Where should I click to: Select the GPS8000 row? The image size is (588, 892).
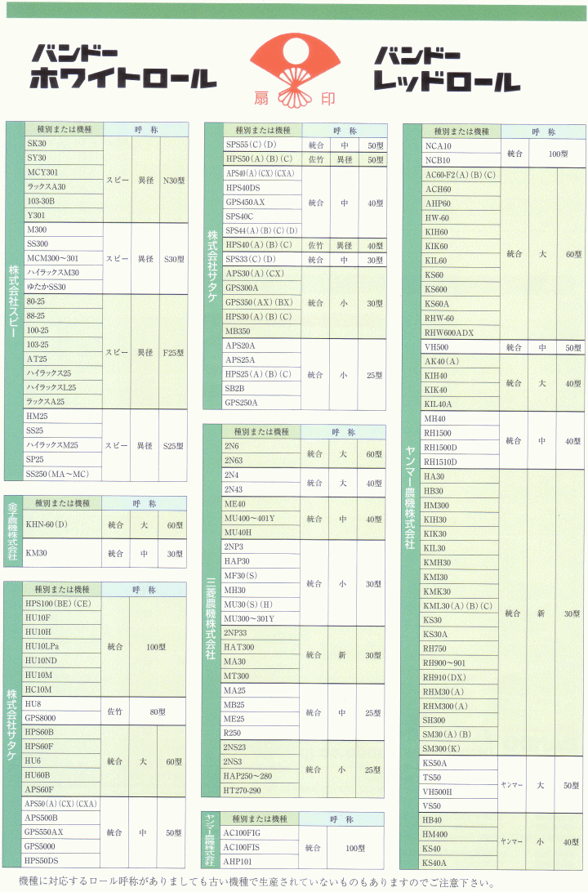click(x=61, y=718)
